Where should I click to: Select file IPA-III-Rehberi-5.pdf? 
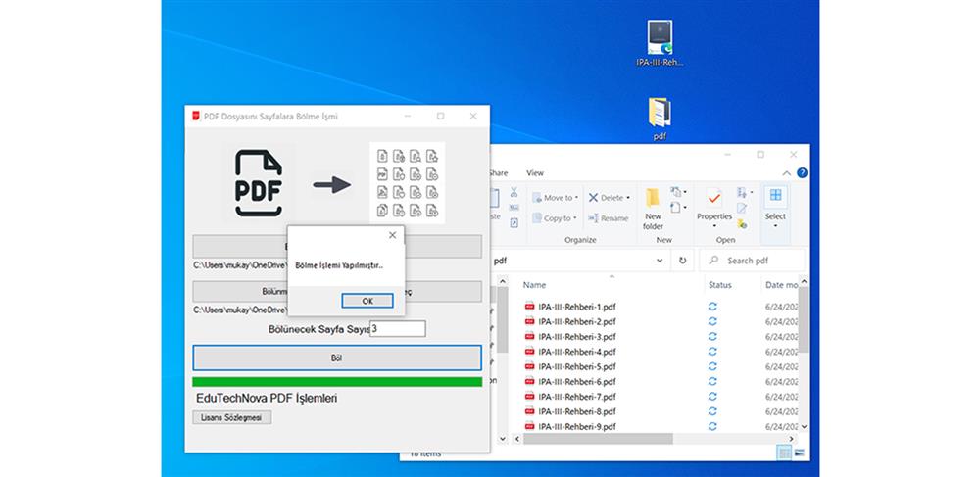pyautogui.click(x=576, y=366)
